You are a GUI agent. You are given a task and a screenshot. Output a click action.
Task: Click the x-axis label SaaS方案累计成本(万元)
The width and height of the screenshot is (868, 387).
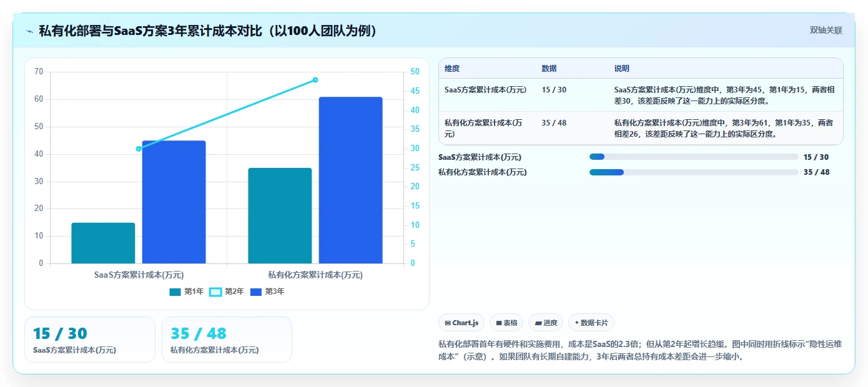click(139, 275)
